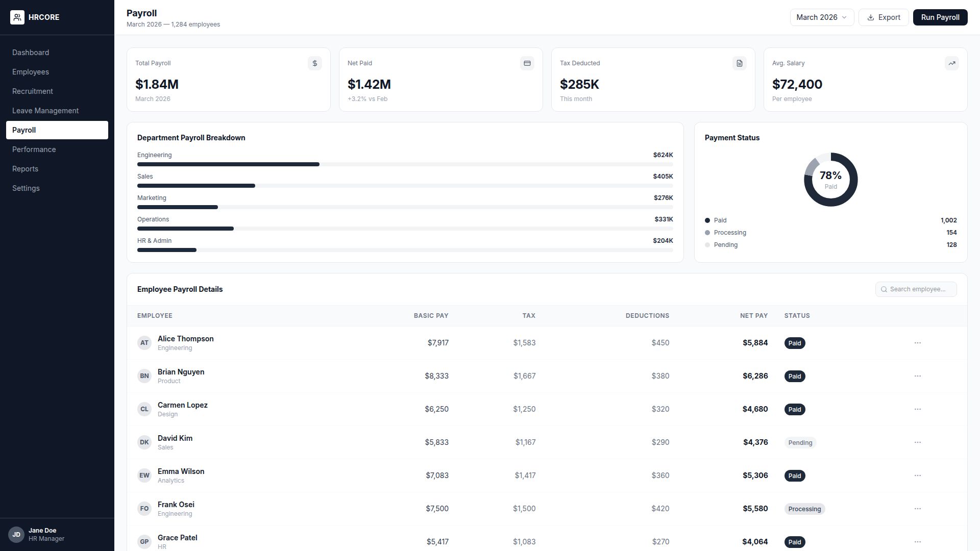The height and width of the screenshot is (551, 980).
Task: Open row actions menu for Alice Thompson
Action: 918,343
